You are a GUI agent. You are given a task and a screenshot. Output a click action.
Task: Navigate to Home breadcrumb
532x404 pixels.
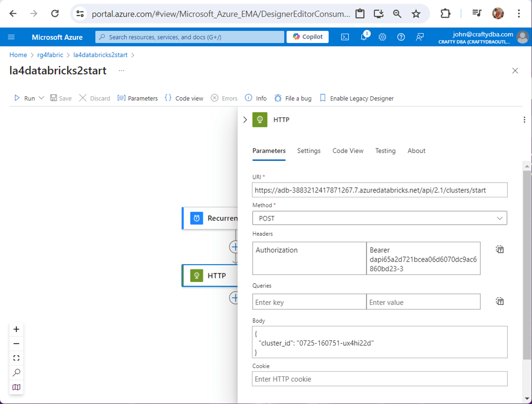18,55
